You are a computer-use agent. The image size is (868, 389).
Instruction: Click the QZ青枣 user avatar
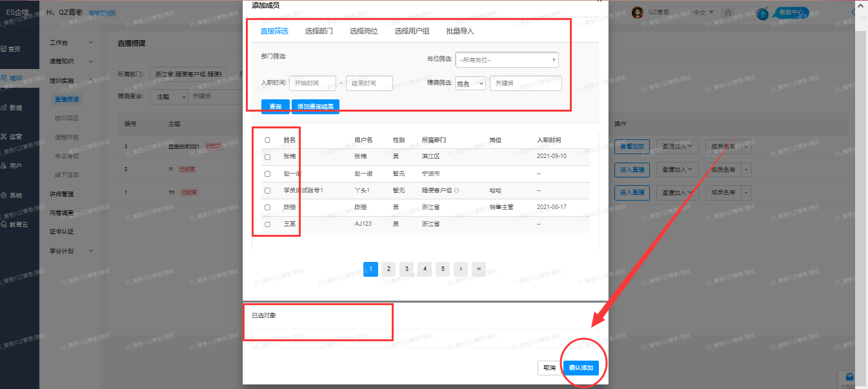click(x=638, y=13)
